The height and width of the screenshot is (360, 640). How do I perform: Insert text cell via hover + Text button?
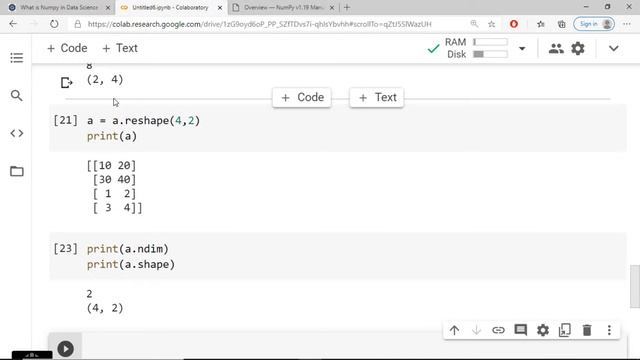377,98
